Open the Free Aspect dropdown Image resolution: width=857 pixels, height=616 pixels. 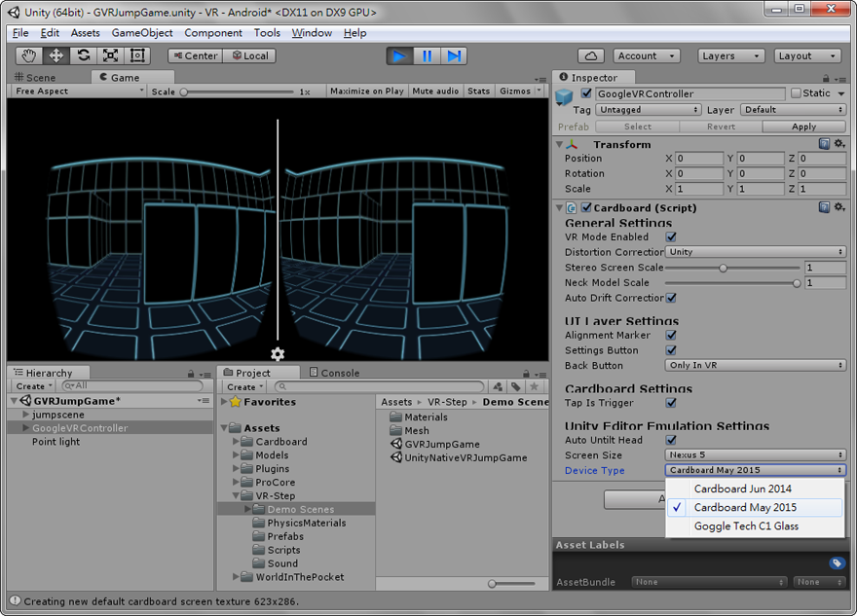click(79, 91)
